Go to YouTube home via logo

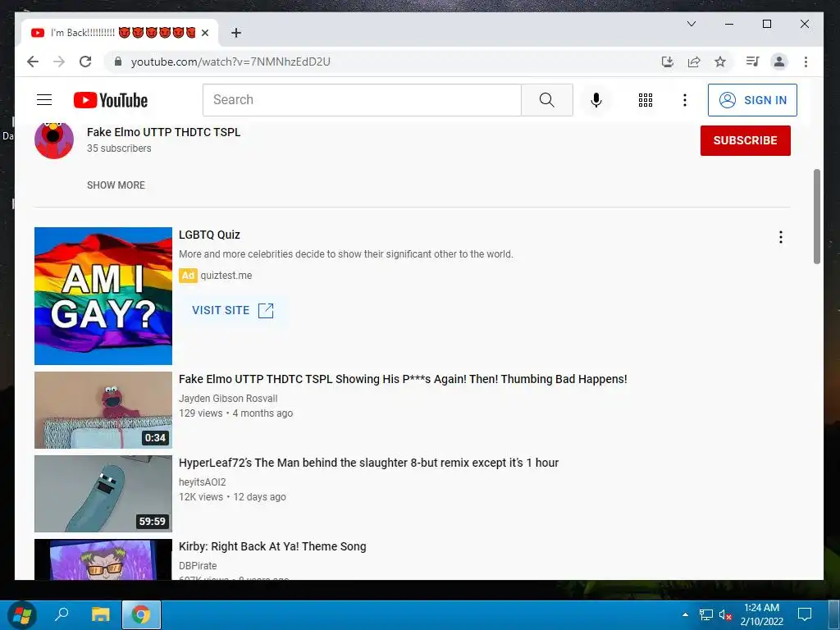pyautogui.click(x=111, y=100)
